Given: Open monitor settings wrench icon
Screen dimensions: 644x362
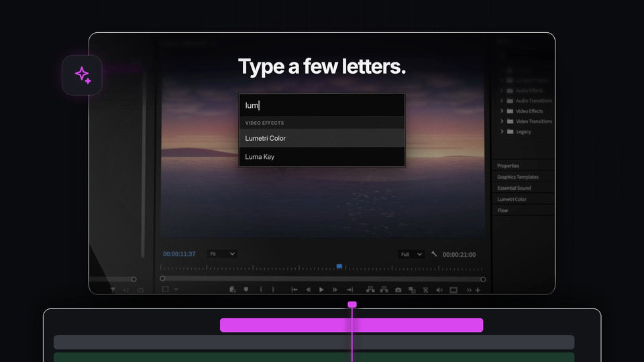Looking at the screenshot, I should pos(434,254).
